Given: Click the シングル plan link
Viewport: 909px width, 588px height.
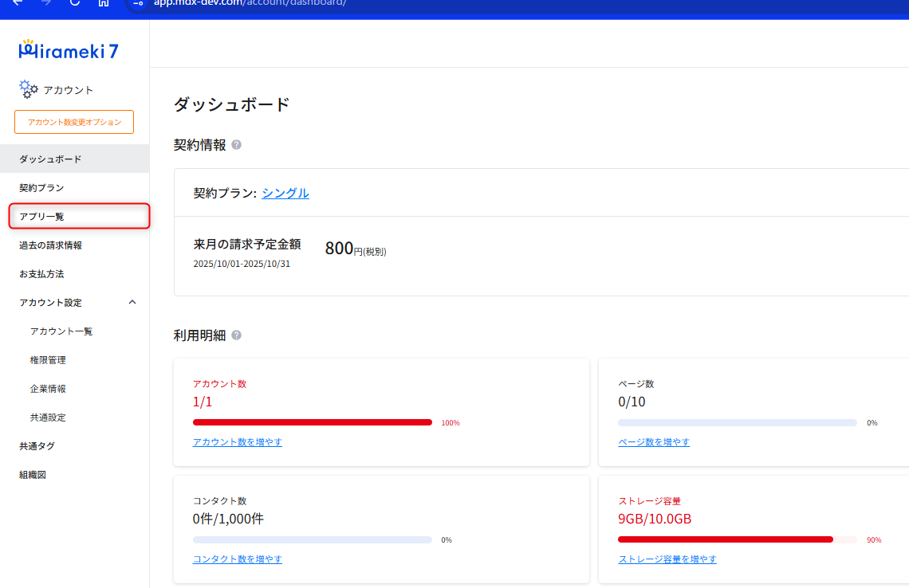Looking at the screenshot, I should pyautogui.click(x=285, y=193).
